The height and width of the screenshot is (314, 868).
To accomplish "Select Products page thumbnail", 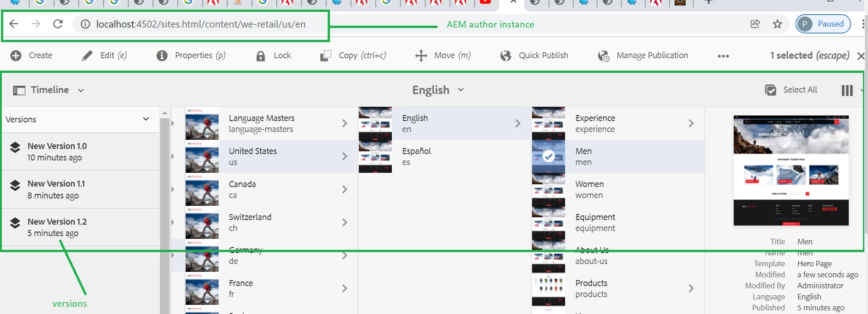I will pos(549,288).
